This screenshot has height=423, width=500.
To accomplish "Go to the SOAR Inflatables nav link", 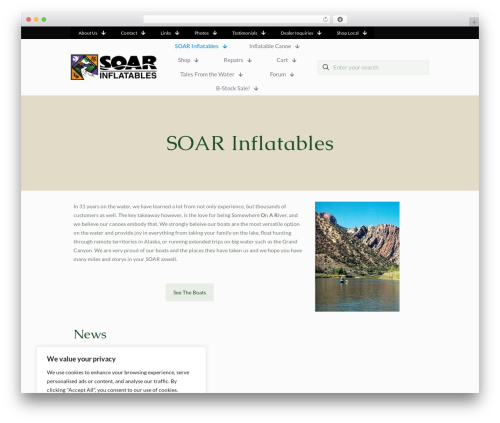I will (197, 46).
